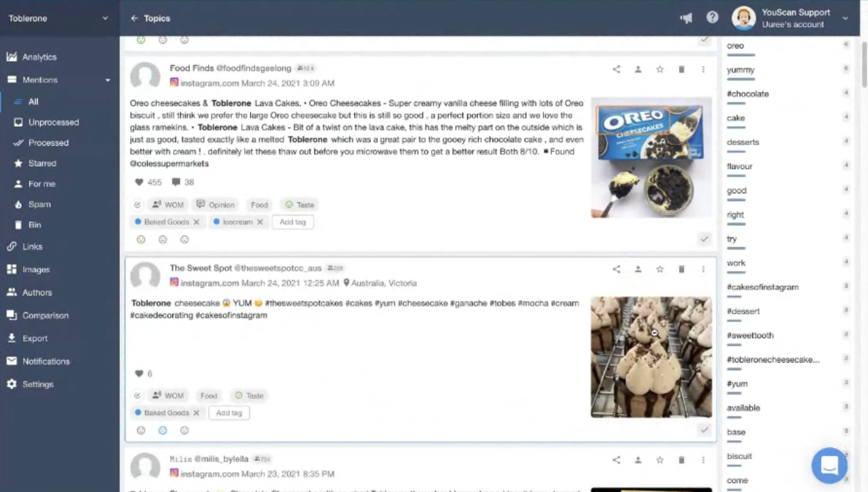Expand the account menu chevron
868x492 pixels.
click(x=845, y=18)
